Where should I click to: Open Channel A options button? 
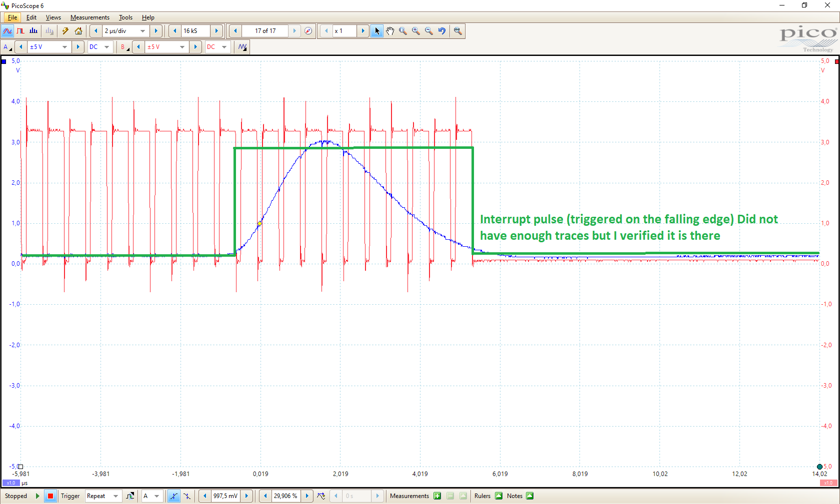pos(7,47)
